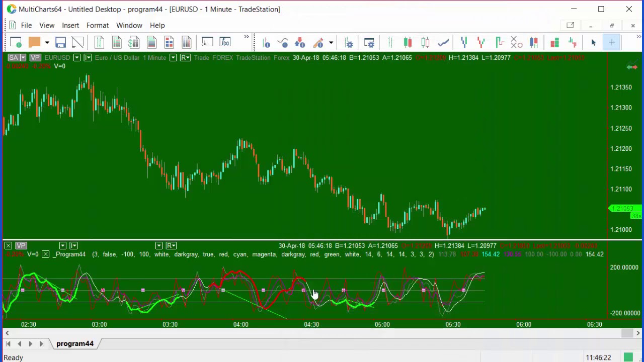Jump to last workspace tab arrow
Image resolution: width=644 pixels, height=362 pixels.
(42, 343)
